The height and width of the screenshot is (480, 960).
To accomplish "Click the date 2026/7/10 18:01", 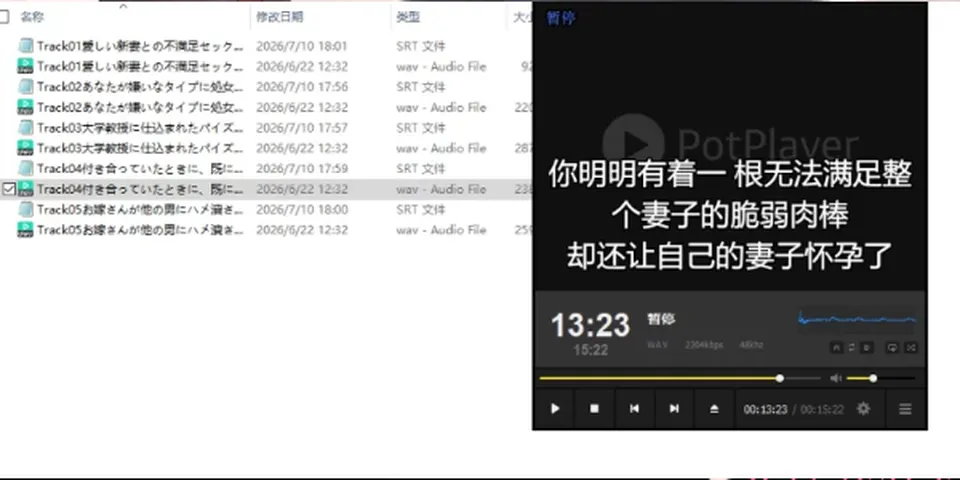I will (301, 46).
